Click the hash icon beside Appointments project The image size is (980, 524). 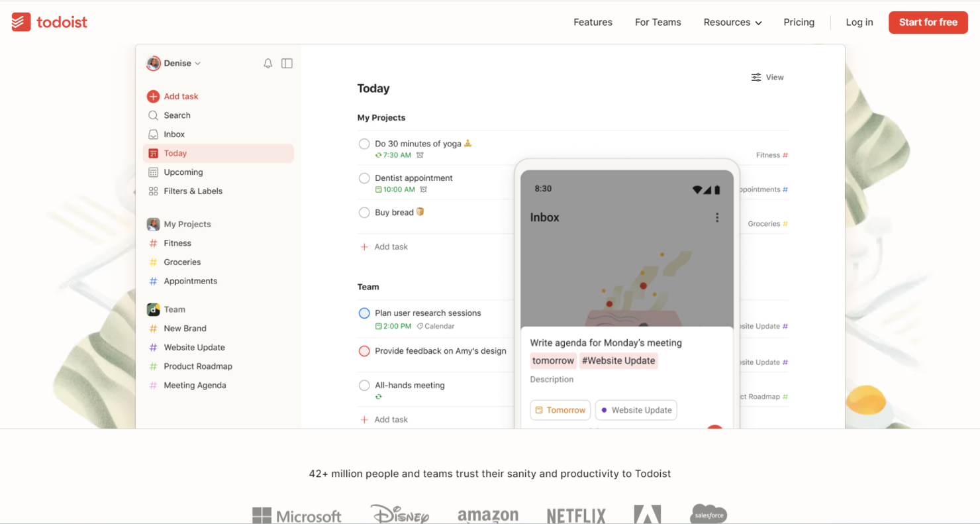153,282
